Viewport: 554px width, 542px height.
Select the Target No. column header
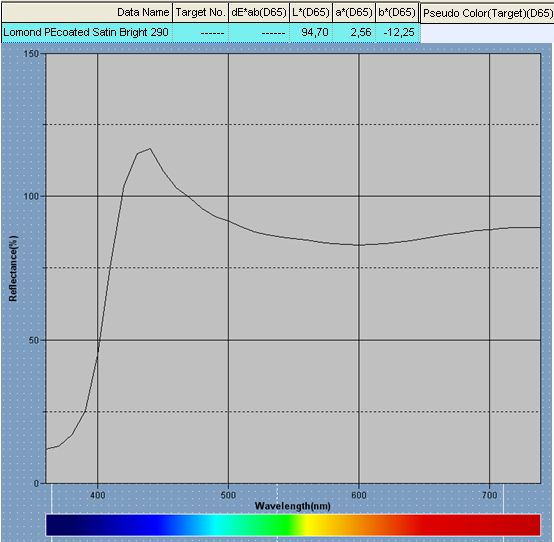[200, 13]
